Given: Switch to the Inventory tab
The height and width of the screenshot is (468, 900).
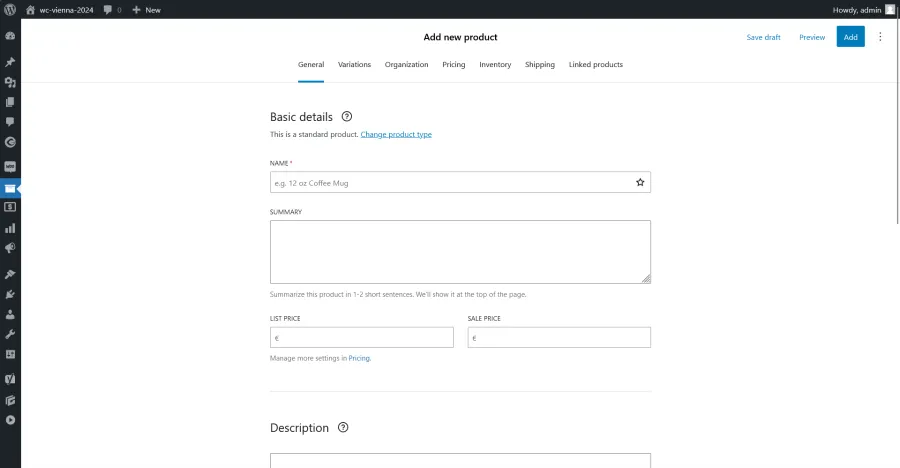Looking at the screenshot, I should [x=495, y=64].
